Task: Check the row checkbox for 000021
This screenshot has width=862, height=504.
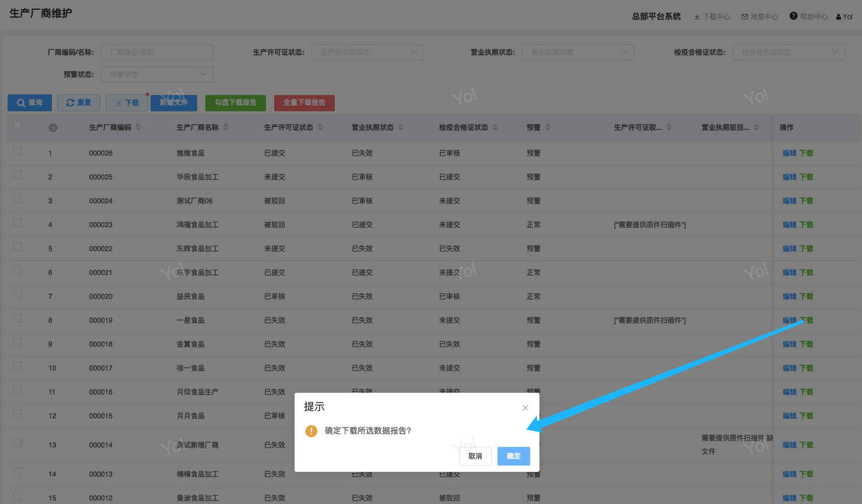Action: click(x=17, y=271)
